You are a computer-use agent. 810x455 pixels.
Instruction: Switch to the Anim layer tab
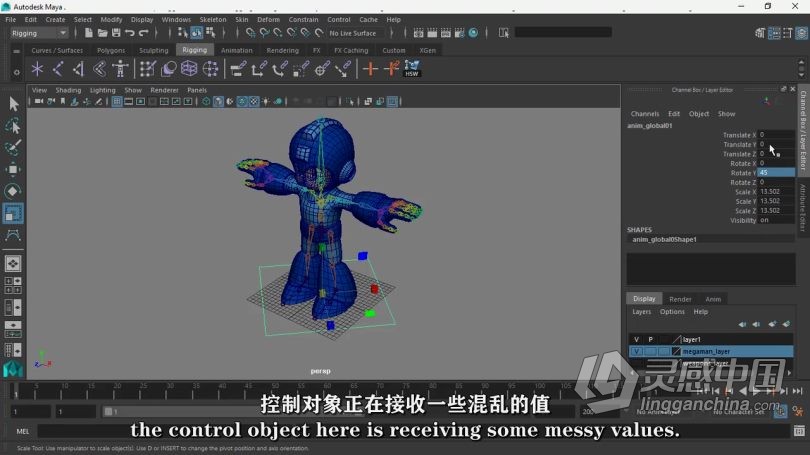coord(713,299)
